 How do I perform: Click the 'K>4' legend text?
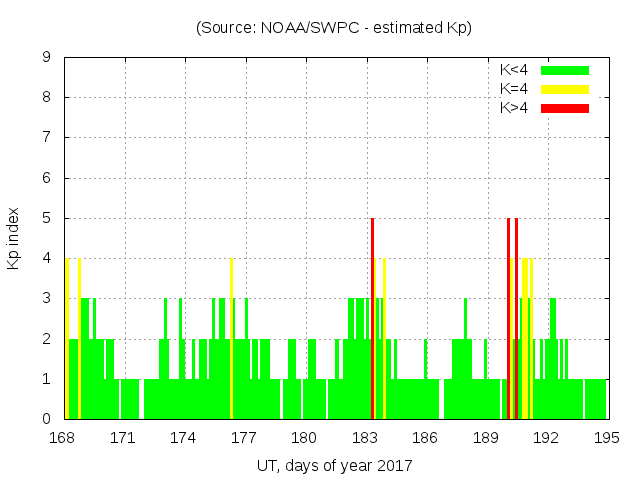(x=514, y=107)
